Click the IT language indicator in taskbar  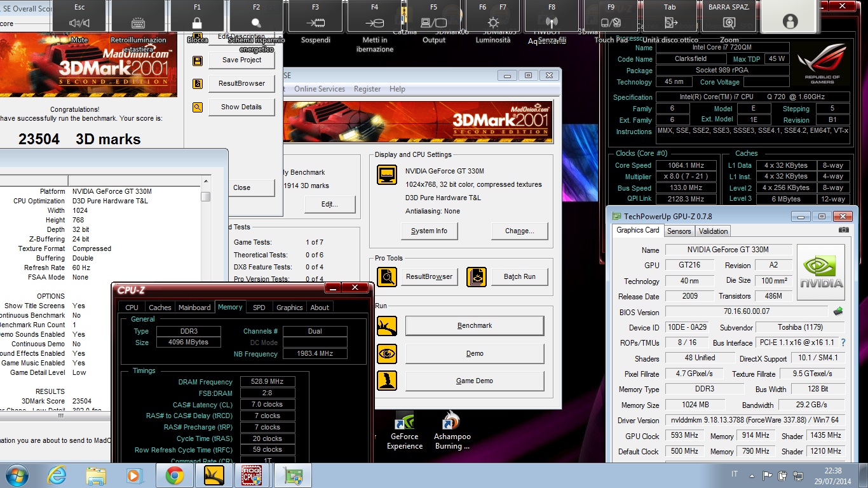(x=735, y=475)
